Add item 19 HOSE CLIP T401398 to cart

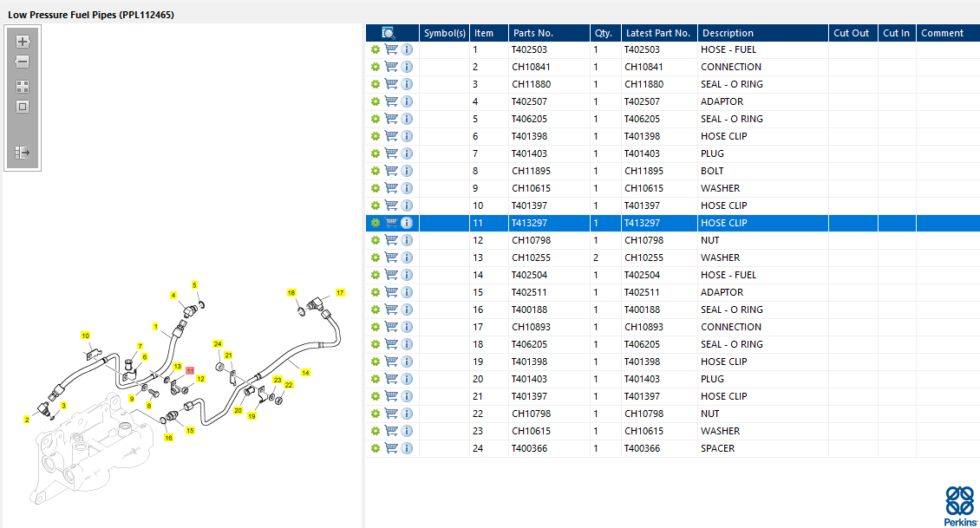click(391, 362)
